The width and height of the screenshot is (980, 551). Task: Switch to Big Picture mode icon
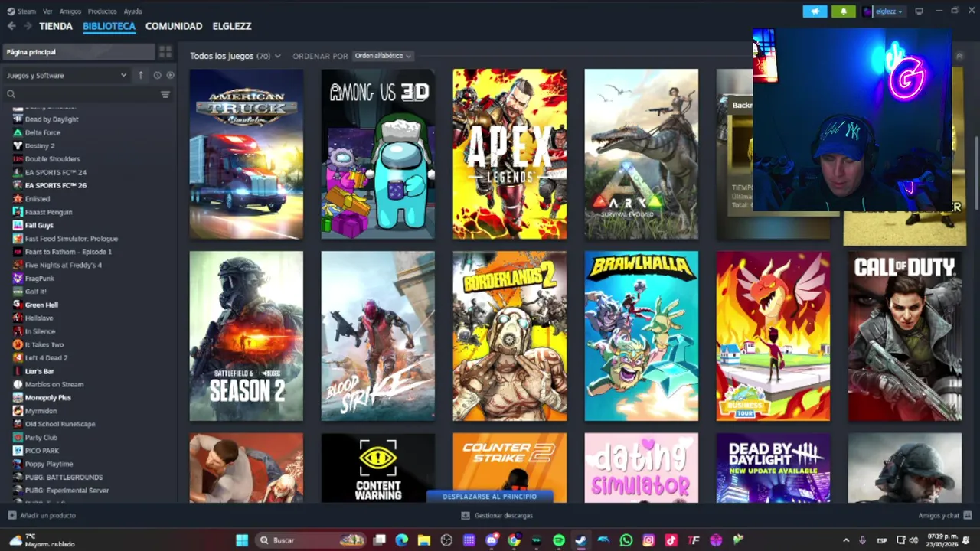pos(919,11)
